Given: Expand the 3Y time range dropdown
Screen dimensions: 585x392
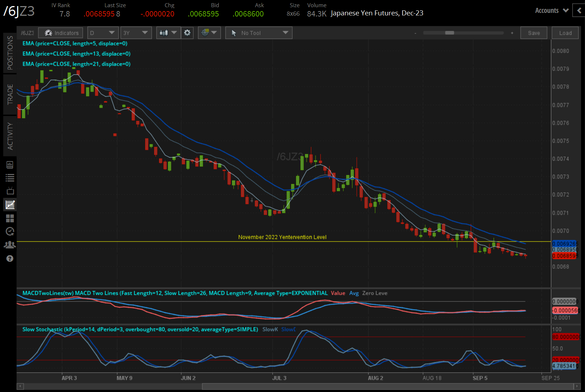Looking at the screenshot, I should click(136, 33).
